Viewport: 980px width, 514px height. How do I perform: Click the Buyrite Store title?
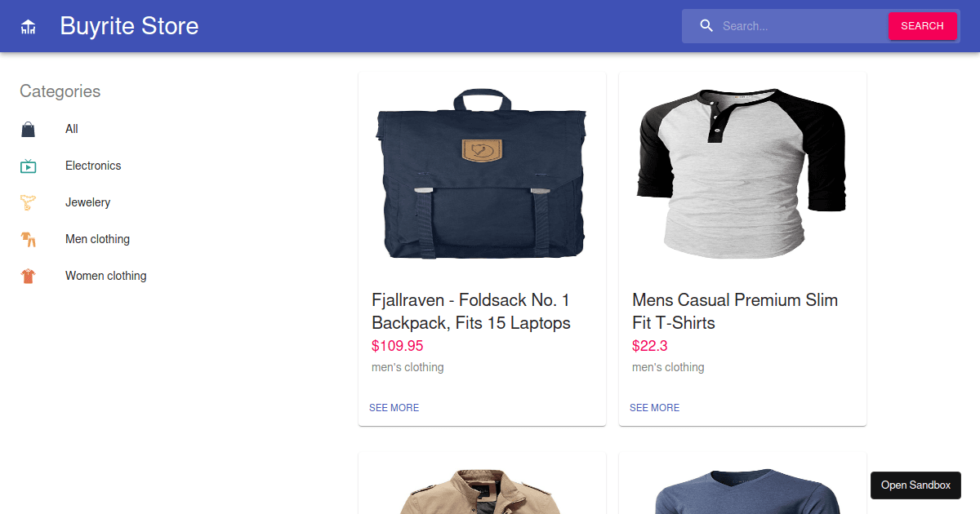click(128, 25)
